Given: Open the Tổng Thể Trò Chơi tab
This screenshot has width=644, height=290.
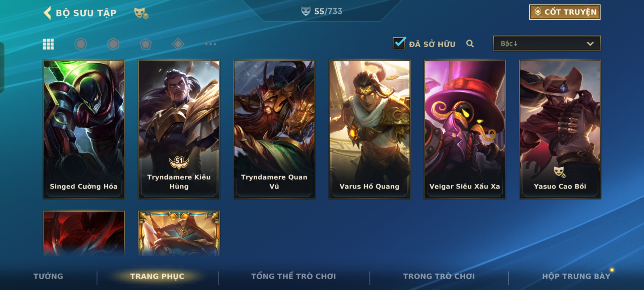Looking at the screenshot, I should [294, 276].
